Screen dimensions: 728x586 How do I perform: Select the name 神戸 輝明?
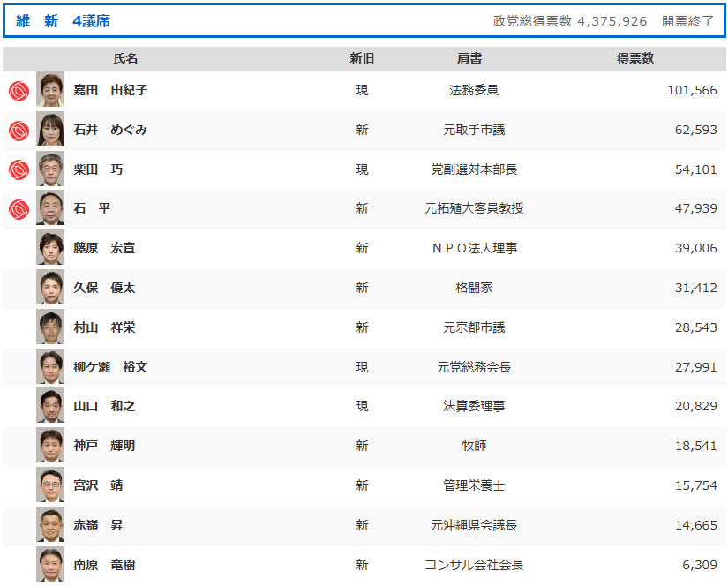click(x=104, y=446)
